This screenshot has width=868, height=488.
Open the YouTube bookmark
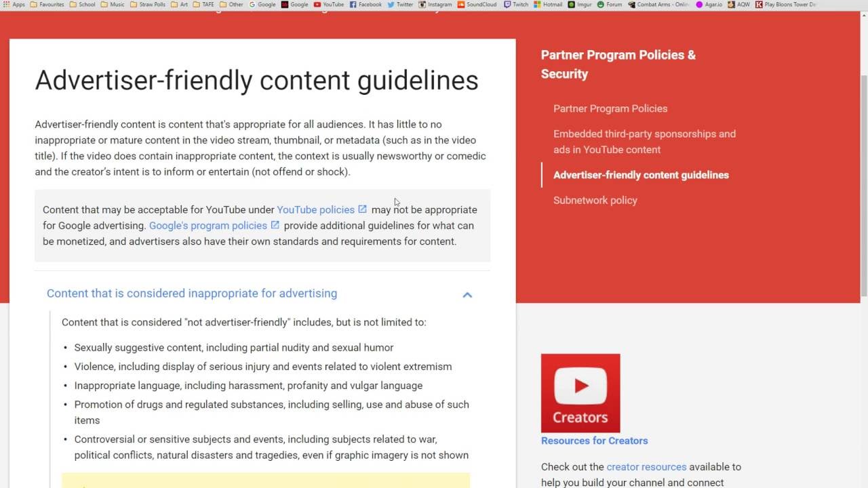(x=329, y=4)
